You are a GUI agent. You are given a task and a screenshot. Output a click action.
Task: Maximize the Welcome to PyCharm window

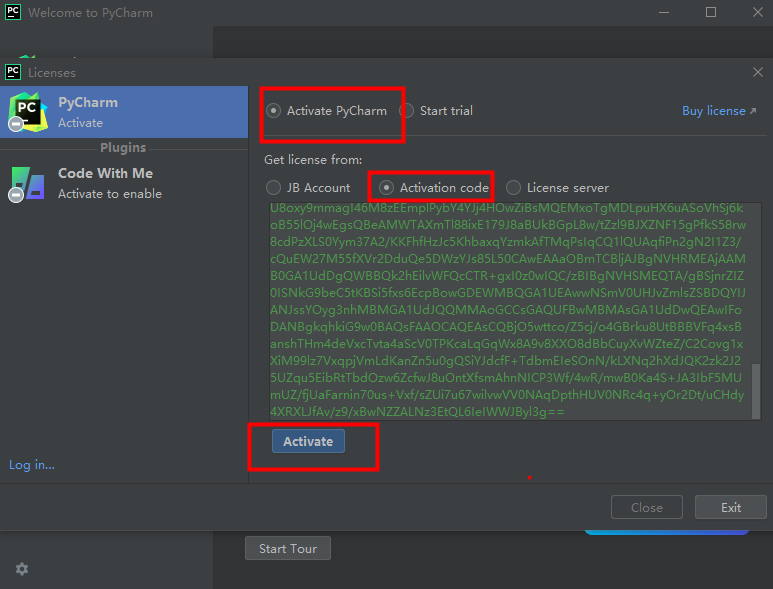(711, 13)
